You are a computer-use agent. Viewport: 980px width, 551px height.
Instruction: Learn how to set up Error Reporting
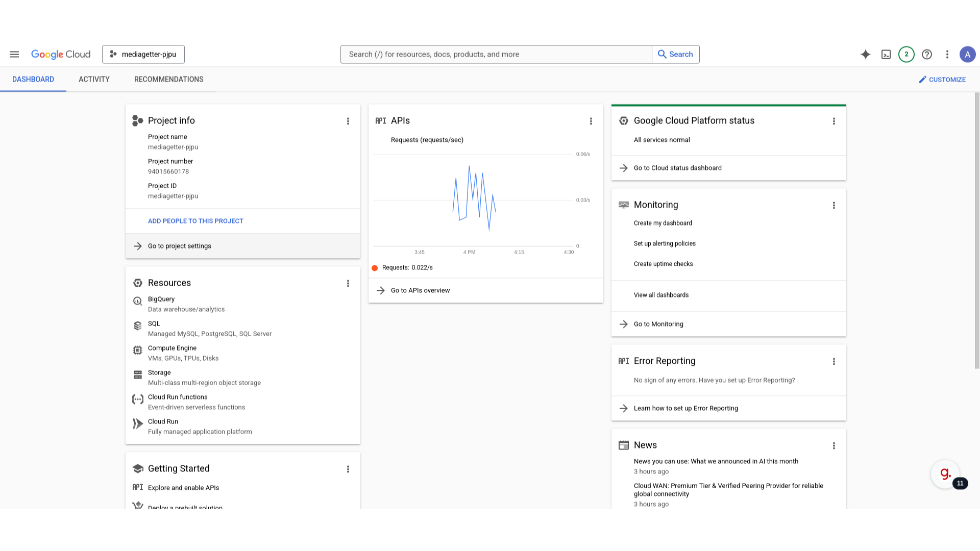click(x=729, y=408)
